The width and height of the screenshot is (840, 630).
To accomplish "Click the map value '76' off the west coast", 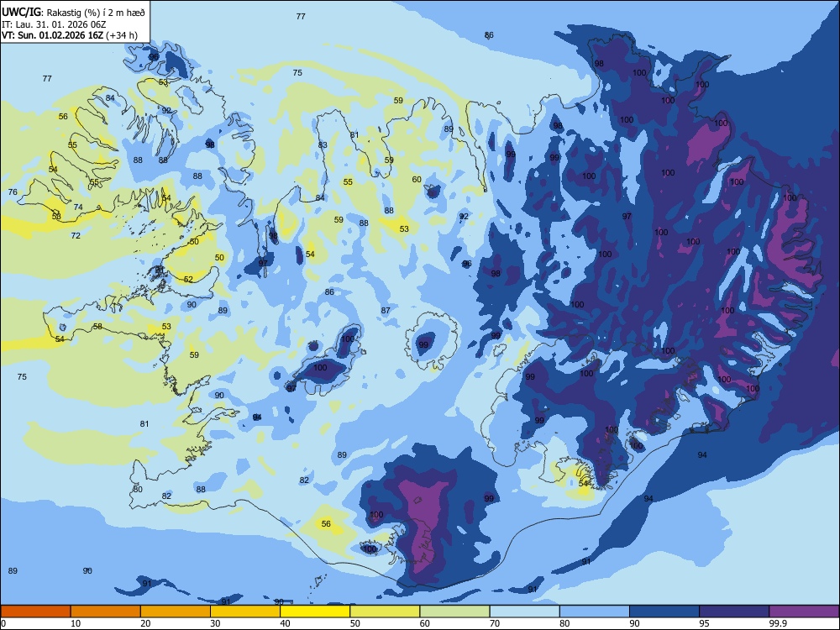I will click(13, 192).
